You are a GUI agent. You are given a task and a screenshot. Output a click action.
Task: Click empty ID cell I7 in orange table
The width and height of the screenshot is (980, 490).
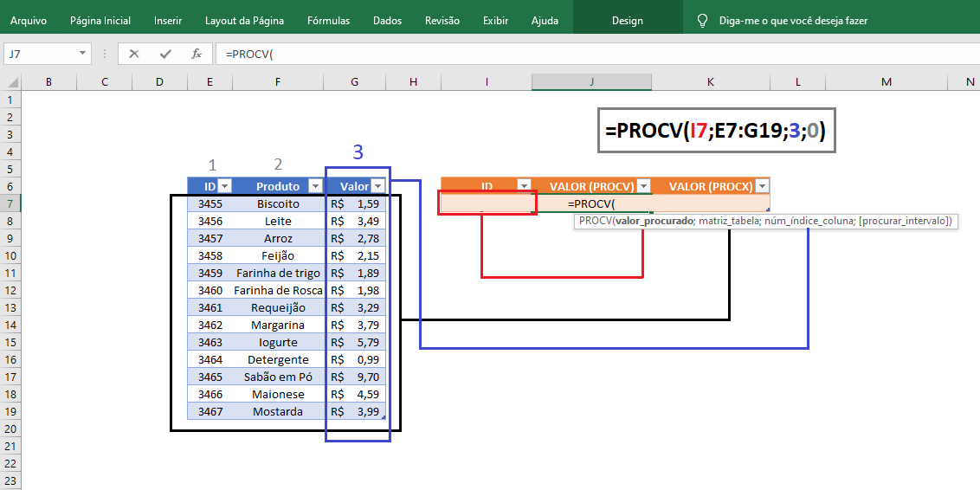487,203
